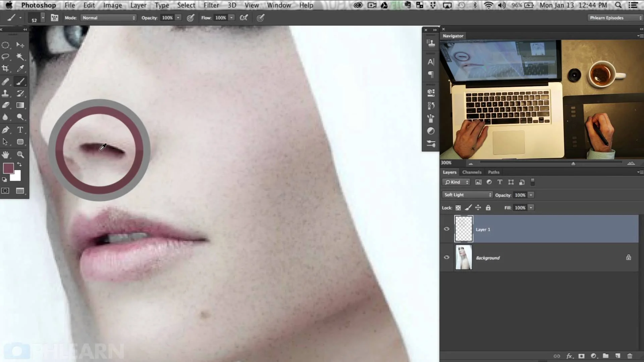This screenshot has width=644, height=362.
Task: Select the Crop tool
Action: click(6, 69)
